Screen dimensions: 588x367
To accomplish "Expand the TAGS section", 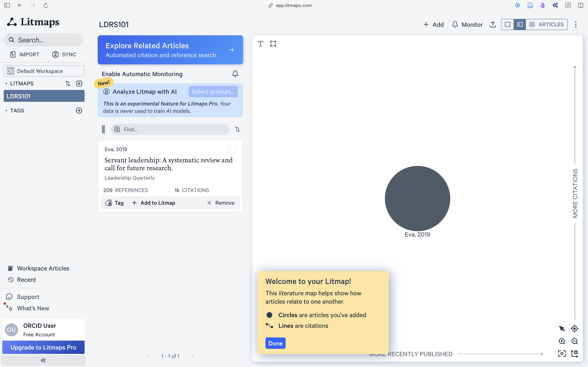I will tap(6, 111).
